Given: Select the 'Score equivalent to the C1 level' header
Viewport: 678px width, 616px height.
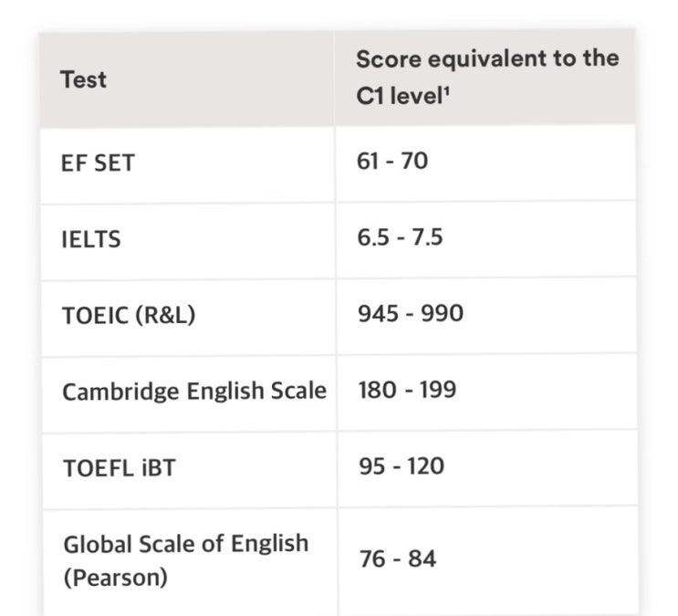Looking at the screenshot, I should (x=487, y=77).
